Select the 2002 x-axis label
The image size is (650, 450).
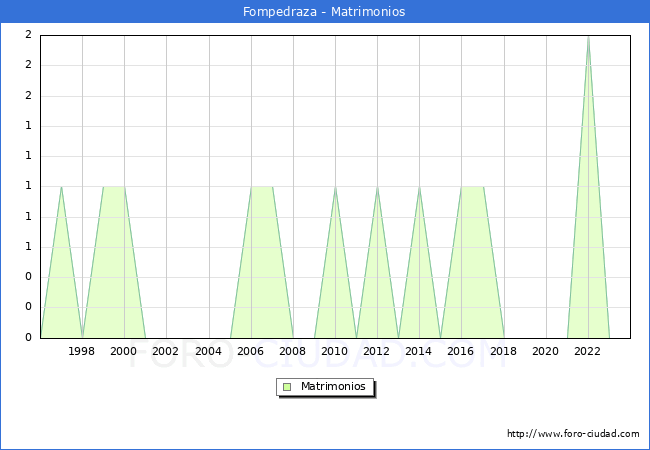coord(165,351)
